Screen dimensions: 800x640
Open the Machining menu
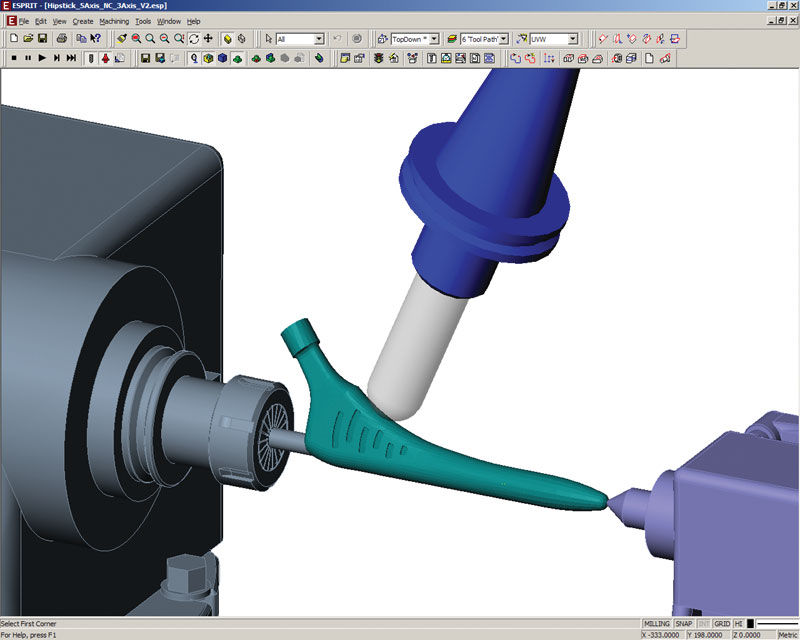(114, 21)
